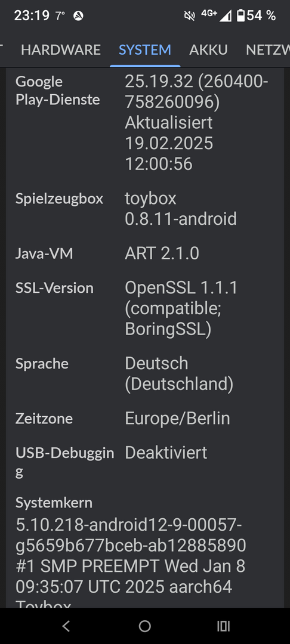This screenshot has width=290, height=644.
Task: Tap the Spielzeugbox toybox 0.8.11-android row
Action: tap(144, 209)
